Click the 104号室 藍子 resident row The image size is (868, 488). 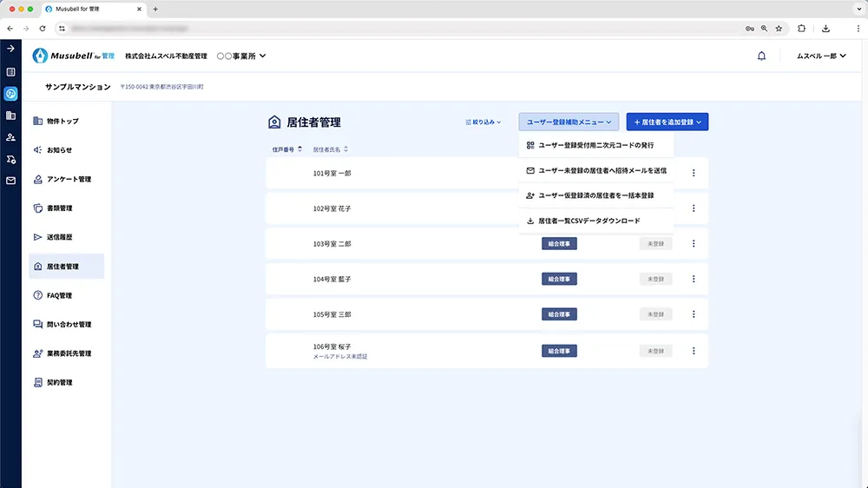coord(399,280)
